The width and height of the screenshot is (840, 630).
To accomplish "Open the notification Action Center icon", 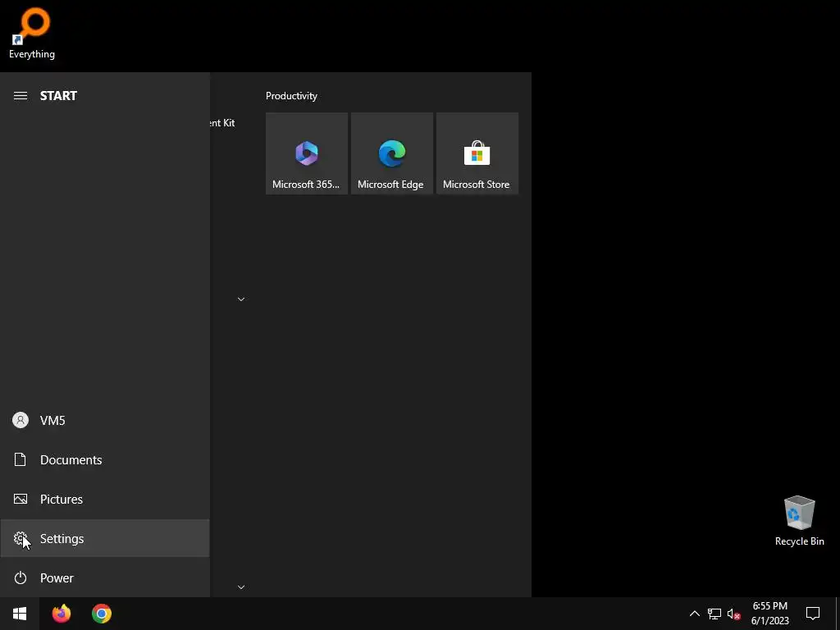I will 813,614.
